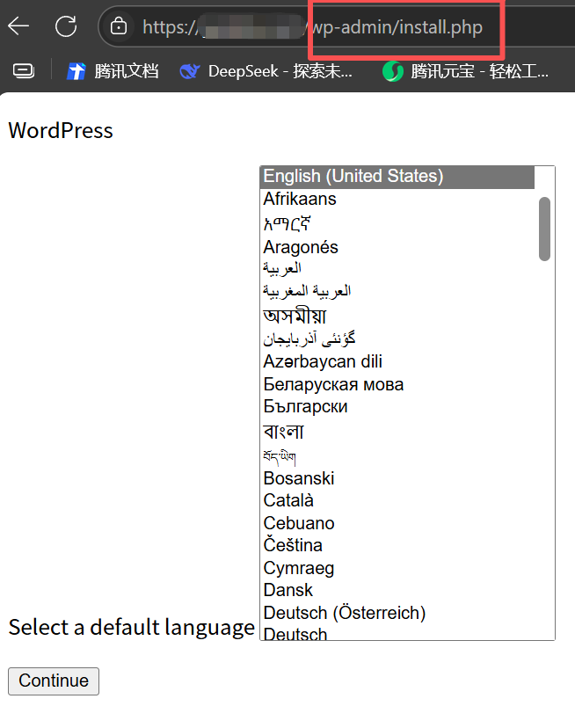
Task: Select Cymraeg in the language list
Action: pos(397,568)
